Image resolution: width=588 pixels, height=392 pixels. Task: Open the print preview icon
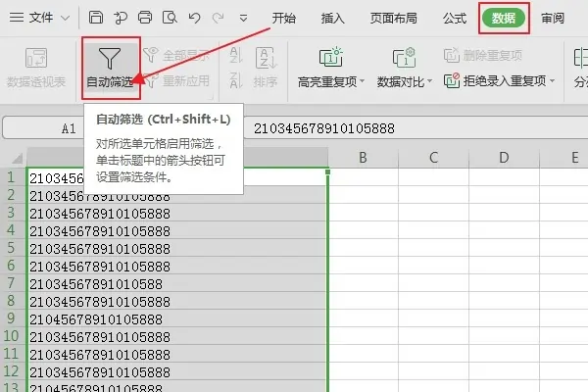pyautogui.click(x=170, y=18)
